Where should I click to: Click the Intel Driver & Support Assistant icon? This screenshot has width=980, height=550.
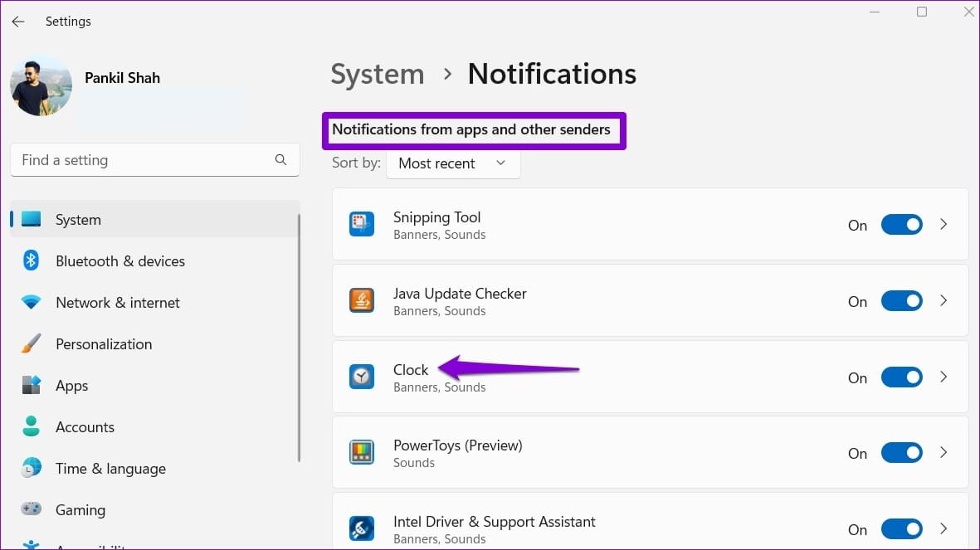(x=362, y=528)
